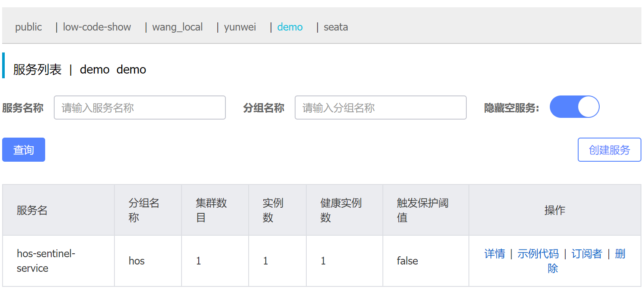
Task: Click the 分组名称 group name input
Action: 380,108
